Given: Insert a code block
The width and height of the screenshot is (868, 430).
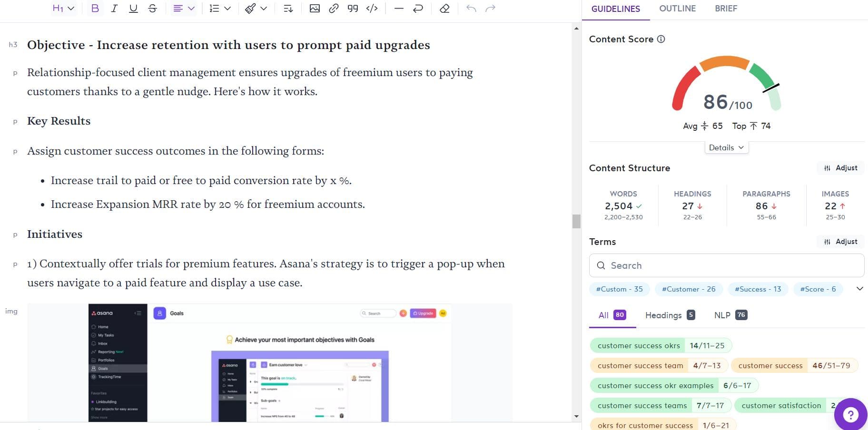Looking at the screenshot, I should [372, 9].
